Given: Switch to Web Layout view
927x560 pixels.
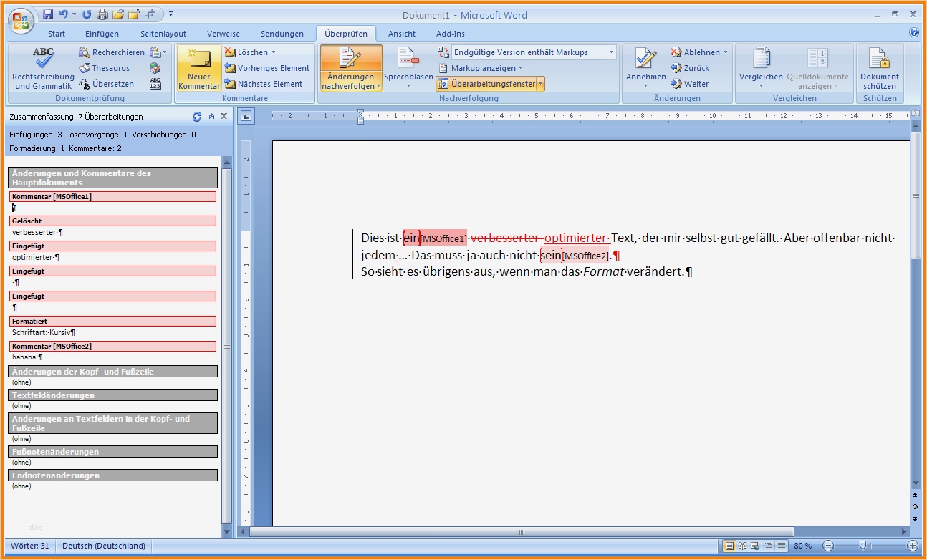Looking at the screenshot, I should coord(756,546).
